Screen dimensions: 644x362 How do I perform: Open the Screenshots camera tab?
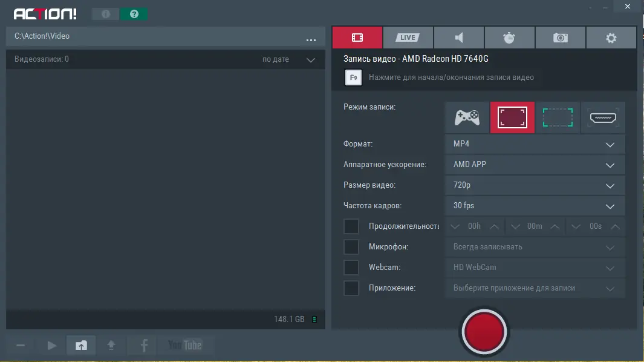click(x=560, y=38)
